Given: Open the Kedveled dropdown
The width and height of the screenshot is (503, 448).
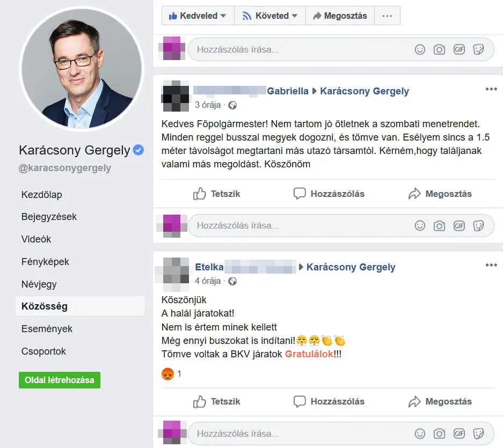Looking at the screenshot, I should pyautogui.click(x=198, y=16).
